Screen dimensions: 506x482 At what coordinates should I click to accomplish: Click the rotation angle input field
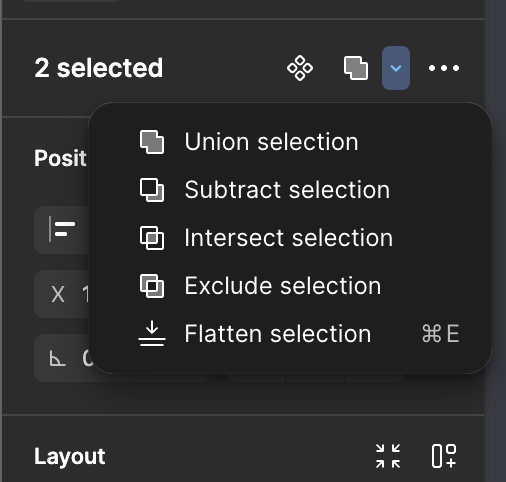coord(62,358)
